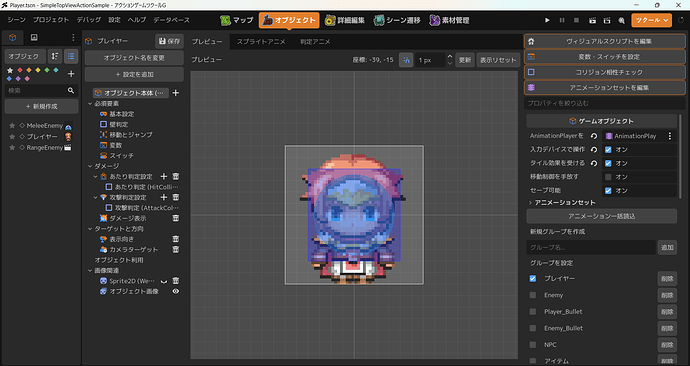Favorite the MeleeEnemy star
Image resolution: width=690 pixels, height=366 pixels.
click(x=12, y=126)
